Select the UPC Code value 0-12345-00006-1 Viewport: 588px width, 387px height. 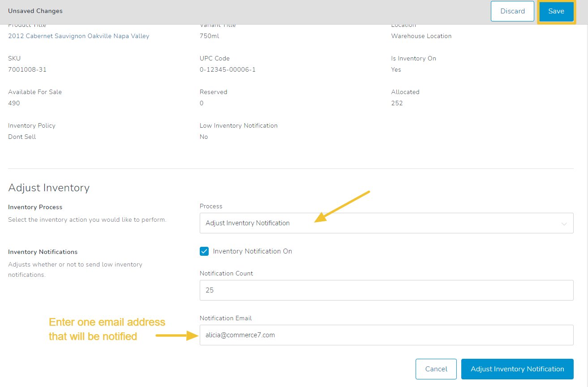coord(227,69)
